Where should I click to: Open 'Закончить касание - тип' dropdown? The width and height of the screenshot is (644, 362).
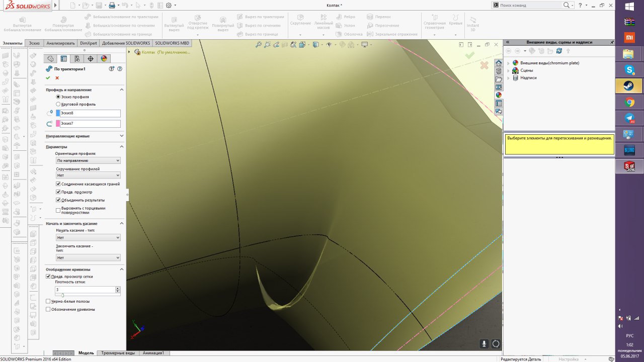pos(88,257)
